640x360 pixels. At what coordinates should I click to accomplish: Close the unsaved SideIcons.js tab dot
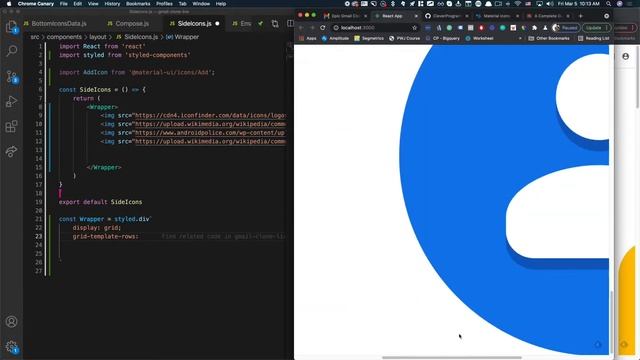217,24
